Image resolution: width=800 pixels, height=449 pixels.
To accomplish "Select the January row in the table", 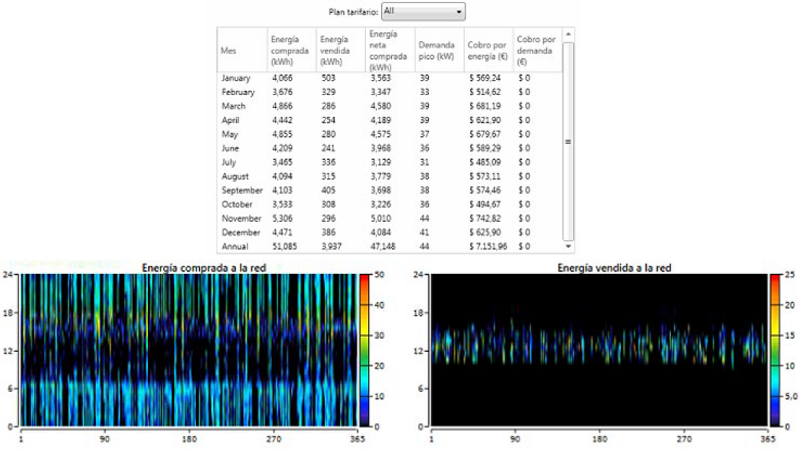I will (x=238, y=78).
